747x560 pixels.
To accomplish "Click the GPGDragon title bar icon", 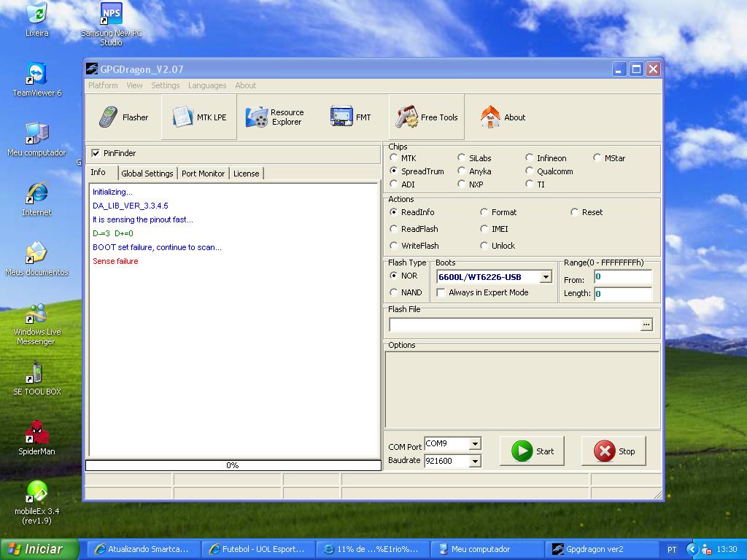I will (92, 69).
